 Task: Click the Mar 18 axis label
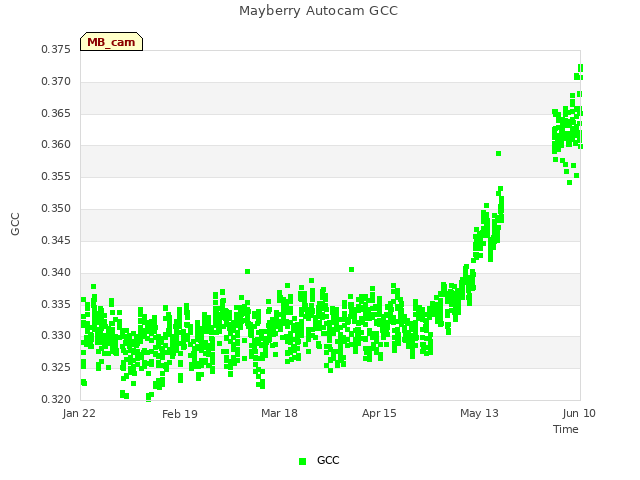pyautogui.click(x=279, y=413)
